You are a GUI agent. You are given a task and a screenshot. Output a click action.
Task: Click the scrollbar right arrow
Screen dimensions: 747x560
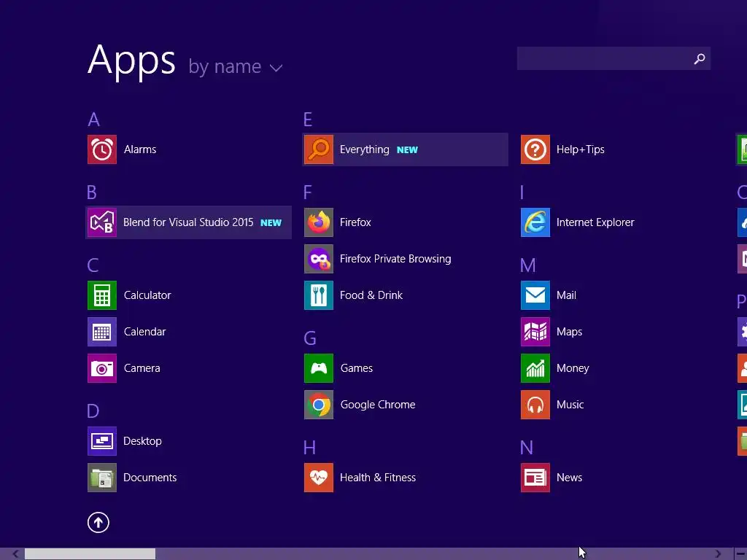718,554
